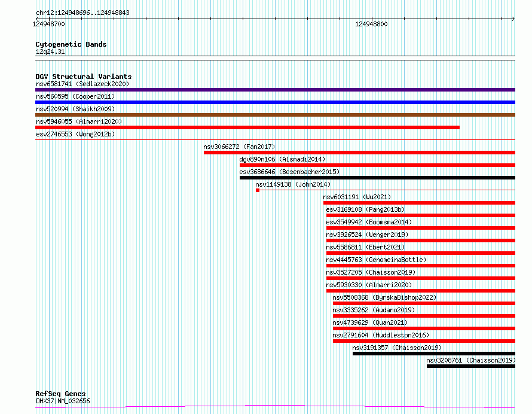Click the red bar under dgv890n106 (Alsmadi2014)
Screen dimensions: 532x414
(x=378, y=165)
